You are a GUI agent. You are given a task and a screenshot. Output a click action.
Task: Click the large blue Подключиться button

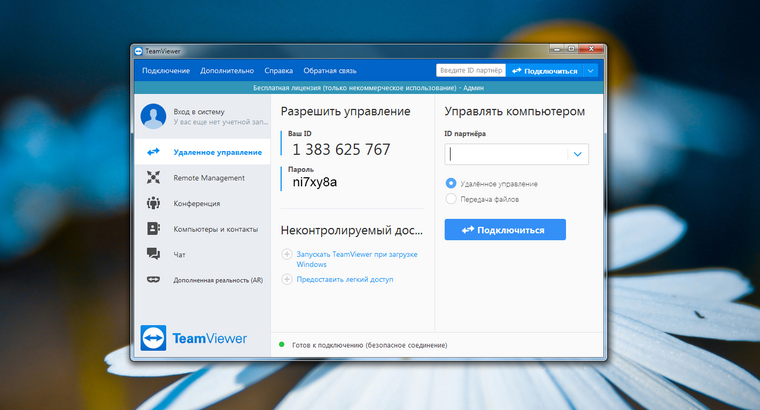click(x=505, y=230)
